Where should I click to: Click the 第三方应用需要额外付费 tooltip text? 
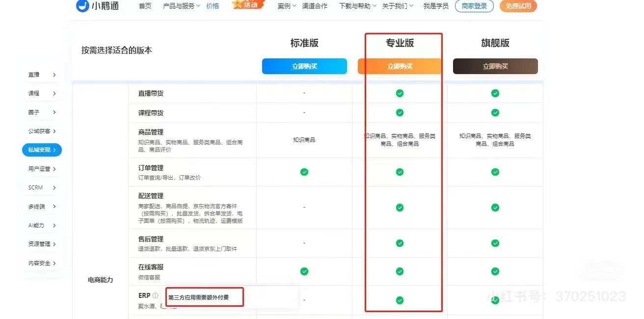pyautogui.click(x=198, y=297)
